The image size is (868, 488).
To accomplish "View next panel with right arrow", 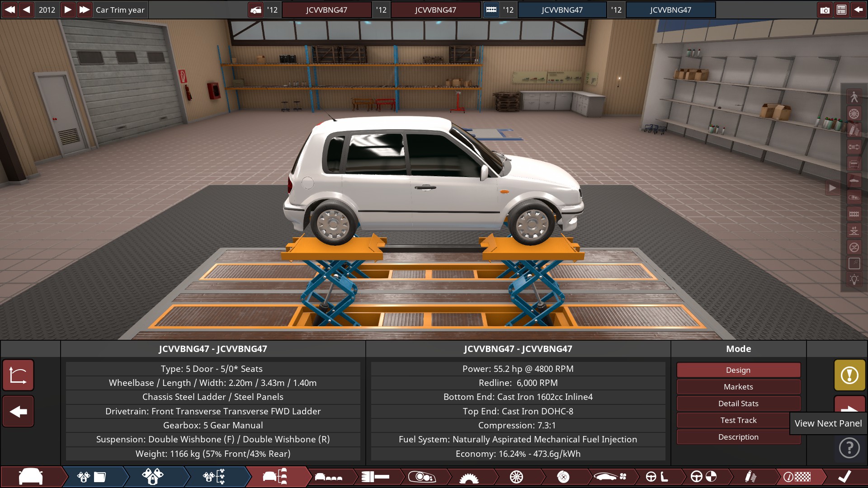I will tap(849, 405).
